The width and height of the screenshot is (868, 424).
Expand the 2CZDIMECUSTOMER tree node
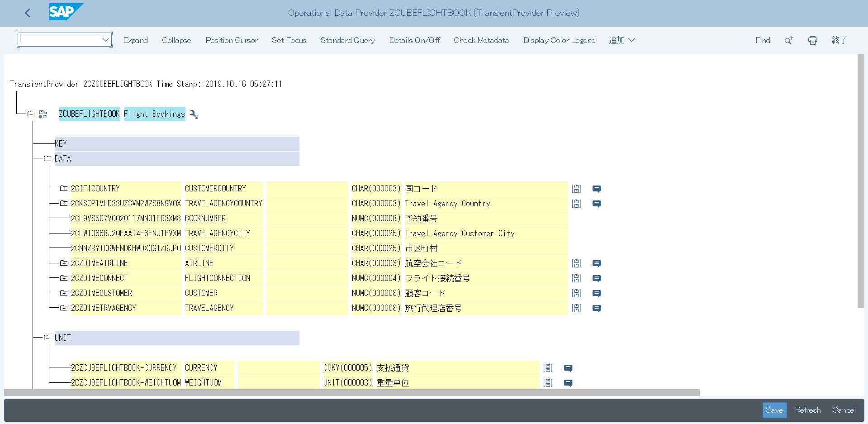64,293
